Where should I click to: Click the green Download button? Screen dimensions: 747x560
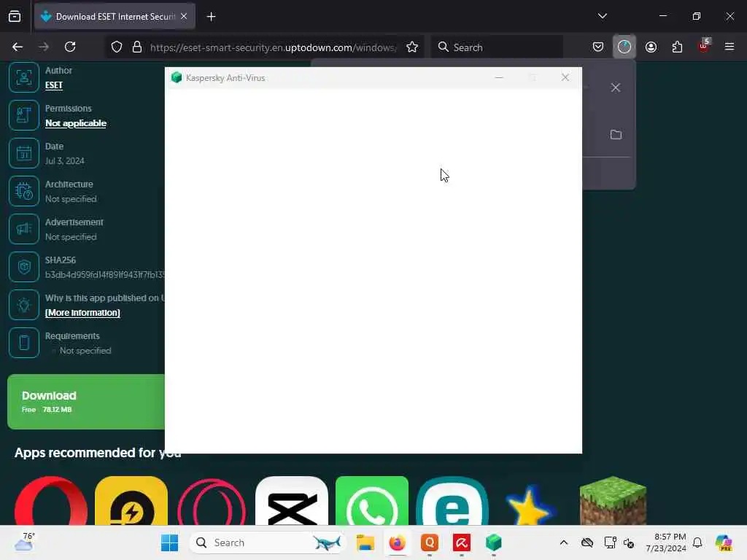(86, 402)
